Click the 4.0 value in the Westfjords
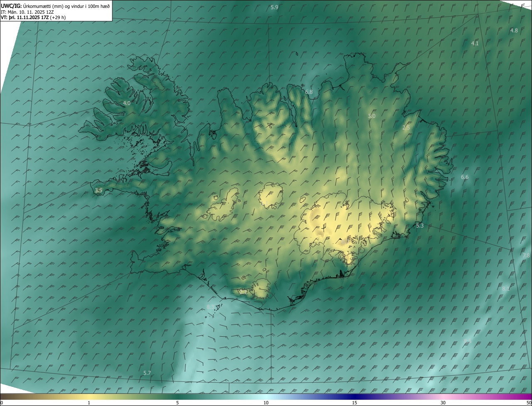 [x=127, y=103]
